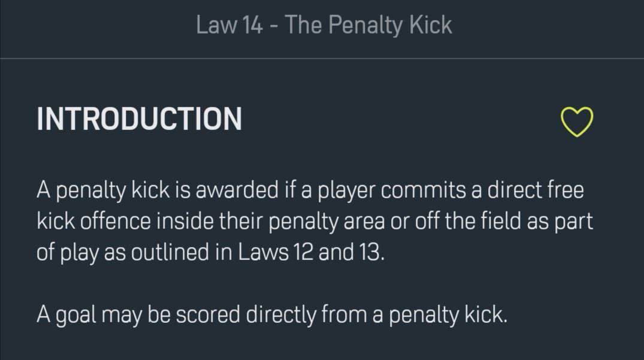Click the word 'directly' in the last sentence
Image resolution: width=644 pixels, height=360 pixels.
pyautogui.click(x=281, y=315)
